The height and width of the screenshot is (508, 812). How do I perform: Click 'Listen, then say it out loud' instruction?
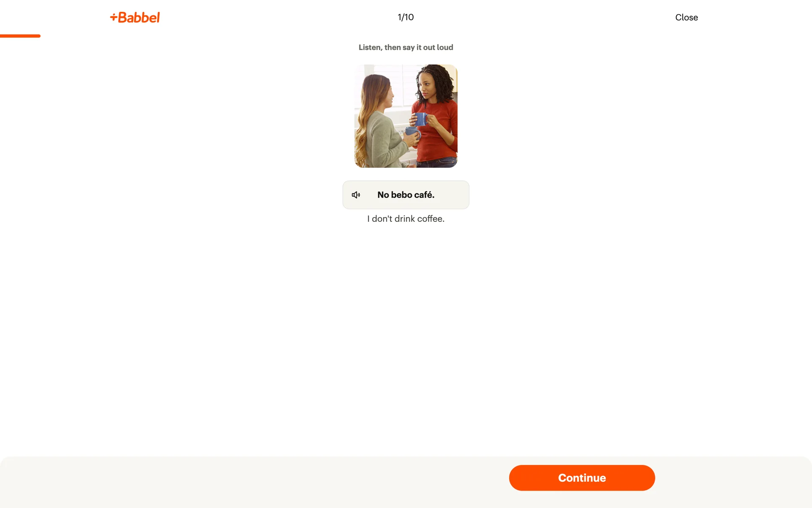[406, 47]
